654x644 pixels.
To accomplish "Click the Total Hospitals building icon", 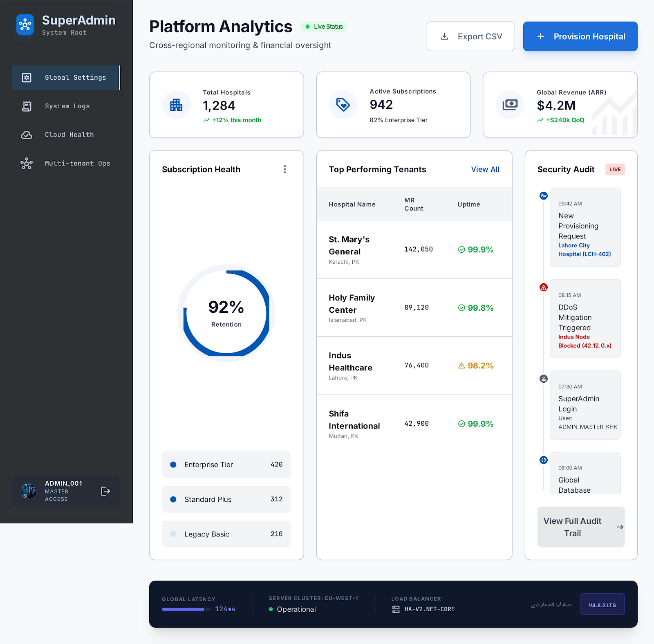I will click(x=176, y=105).
